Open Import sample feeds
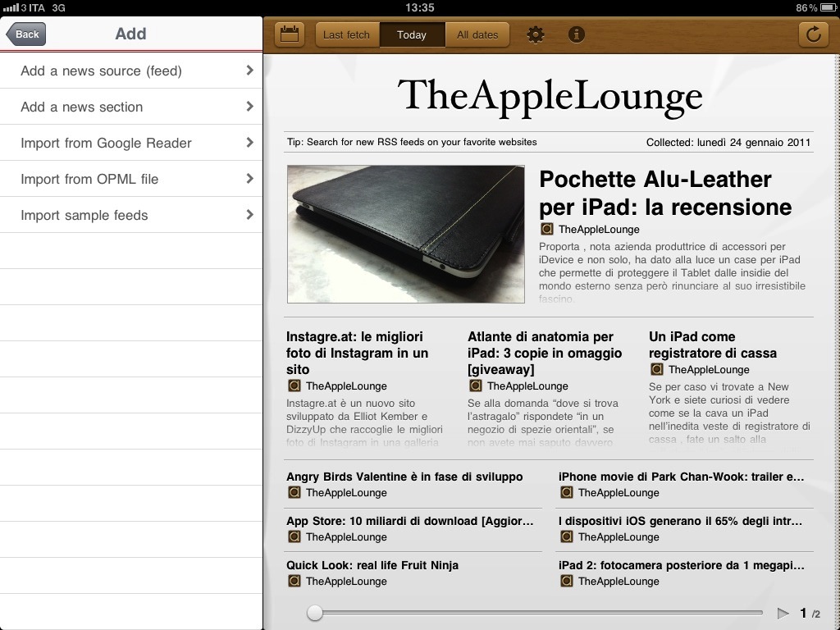This screenshot has height=630, width=840. pos(131,215)
